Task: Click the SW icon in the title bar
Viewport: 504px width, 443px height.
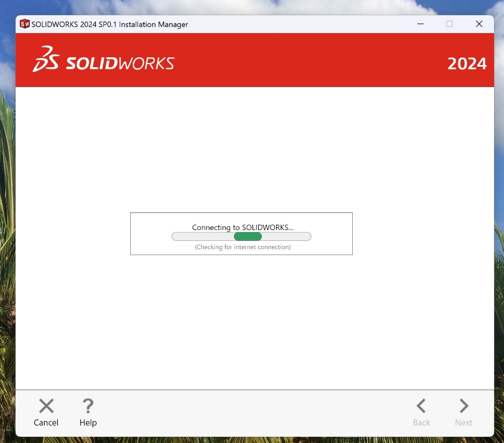Action: [25, 24]
